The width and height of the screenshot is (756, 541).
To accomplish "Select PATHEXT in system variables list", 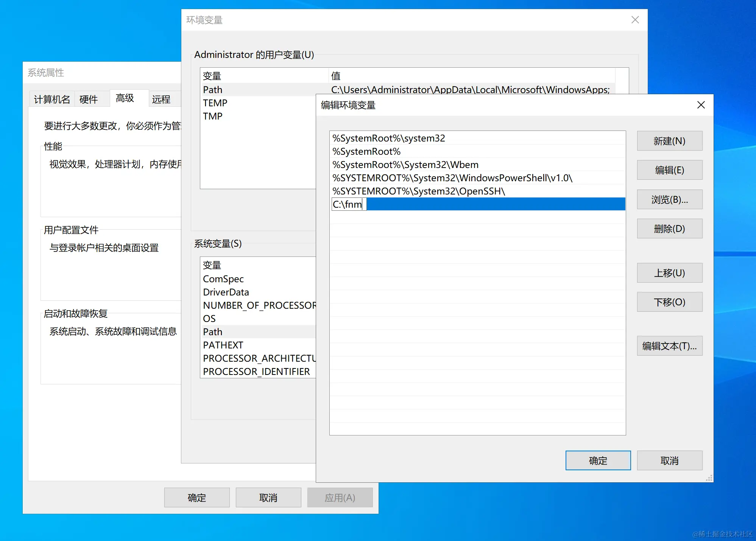I will pos(223,345).
